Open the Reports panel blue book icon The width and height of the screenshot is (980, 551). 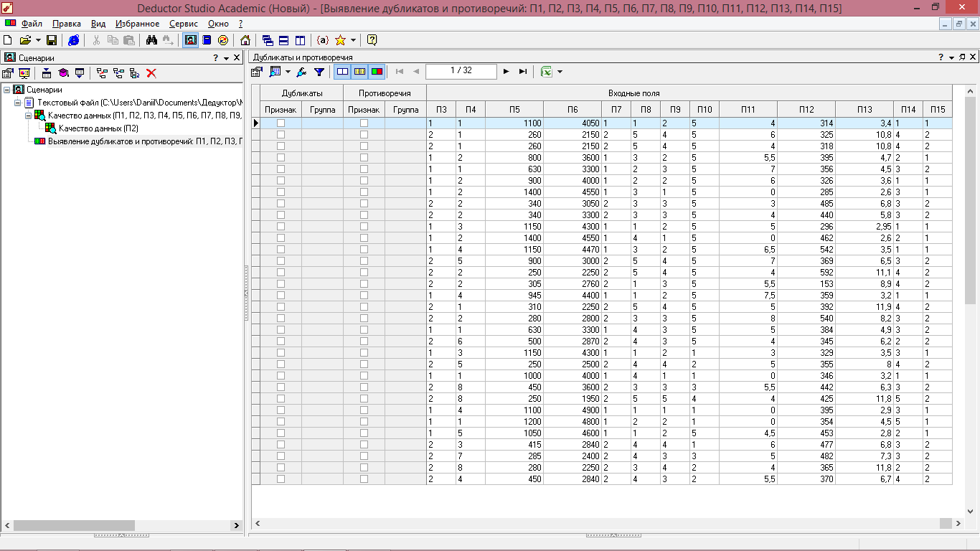click(207, 40)
